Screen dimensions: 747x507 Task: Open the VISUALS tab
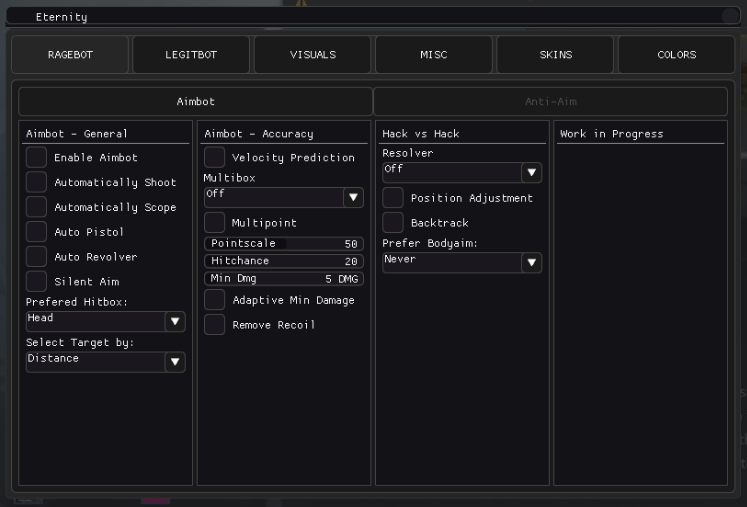(x=312, y=55)
